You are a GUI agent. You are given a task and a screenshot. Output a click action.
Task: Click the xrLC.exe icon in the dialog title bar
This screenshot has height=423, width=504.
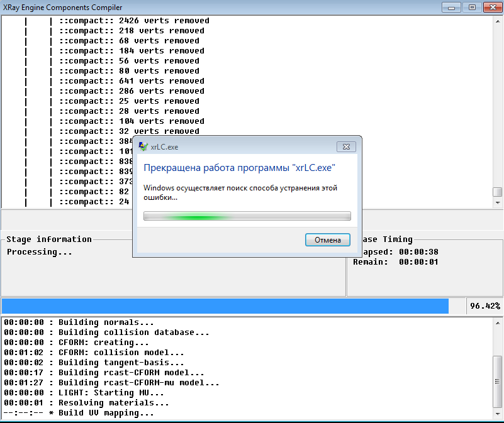pos(143,146)
